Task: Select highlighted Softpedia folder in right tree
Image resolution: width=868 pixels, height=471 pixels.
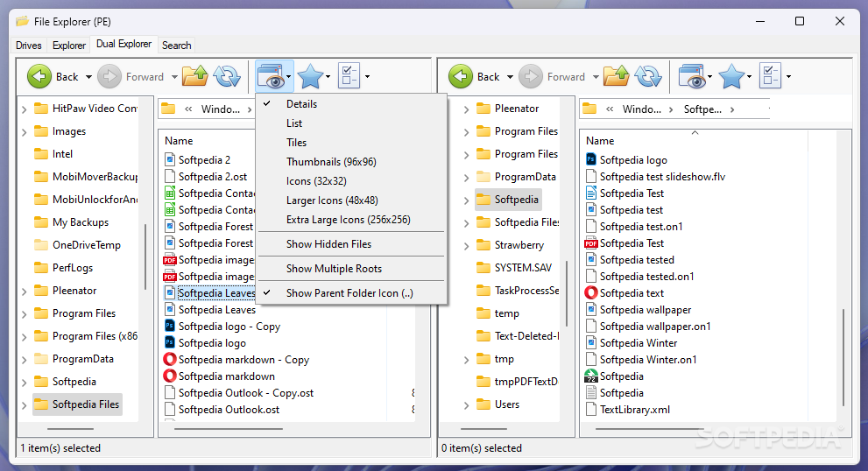Action: (x=508, y=200)
